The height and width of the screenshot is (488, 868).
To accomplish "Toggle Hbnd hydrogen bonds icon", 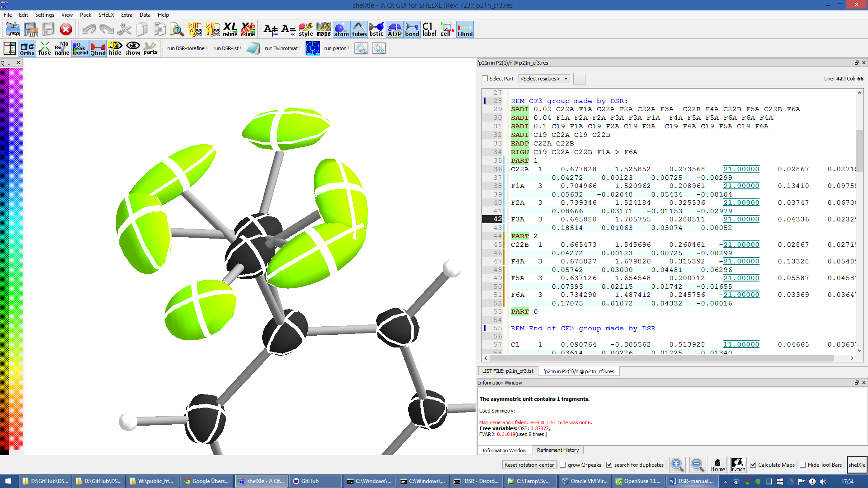I will 465,30.
